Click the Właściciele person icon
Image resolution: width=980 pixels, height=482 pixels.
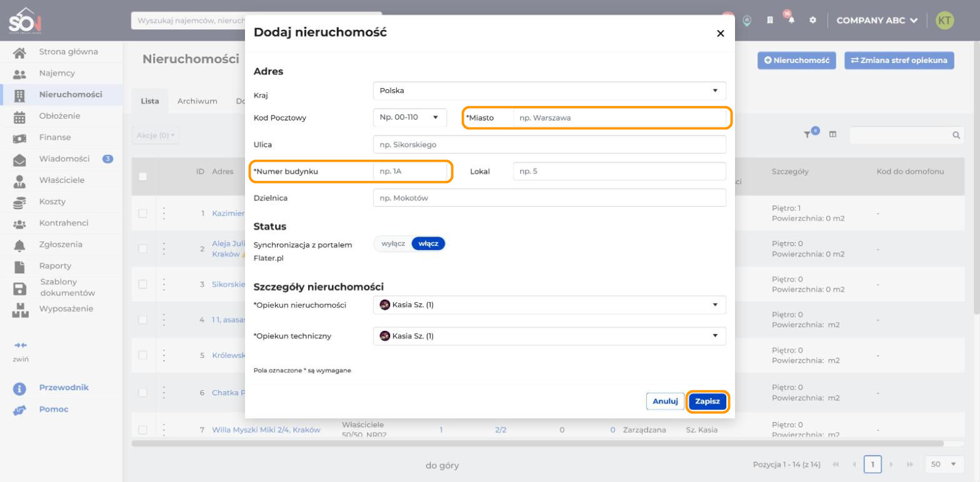click(19, 181)
